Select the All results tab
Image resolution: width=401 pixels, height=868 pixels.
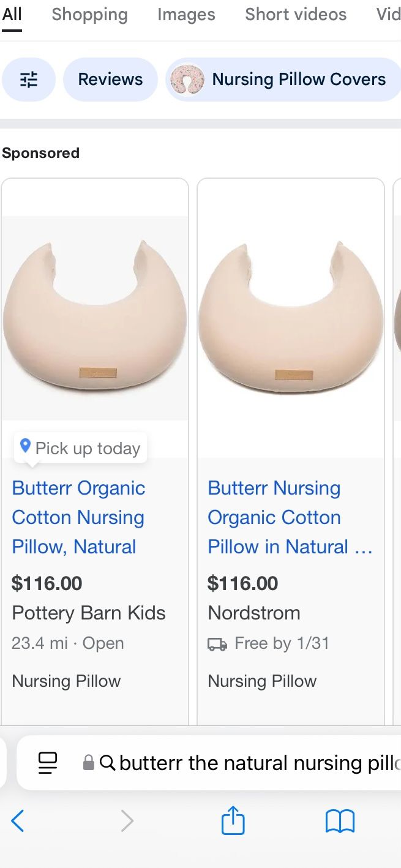12,15
